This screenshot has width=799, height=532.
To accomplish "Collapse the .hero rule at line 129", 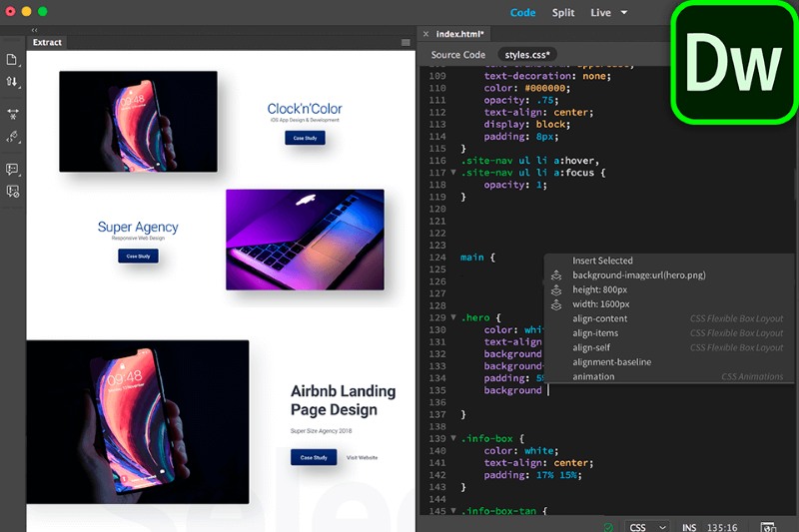I will coord(453,317).
